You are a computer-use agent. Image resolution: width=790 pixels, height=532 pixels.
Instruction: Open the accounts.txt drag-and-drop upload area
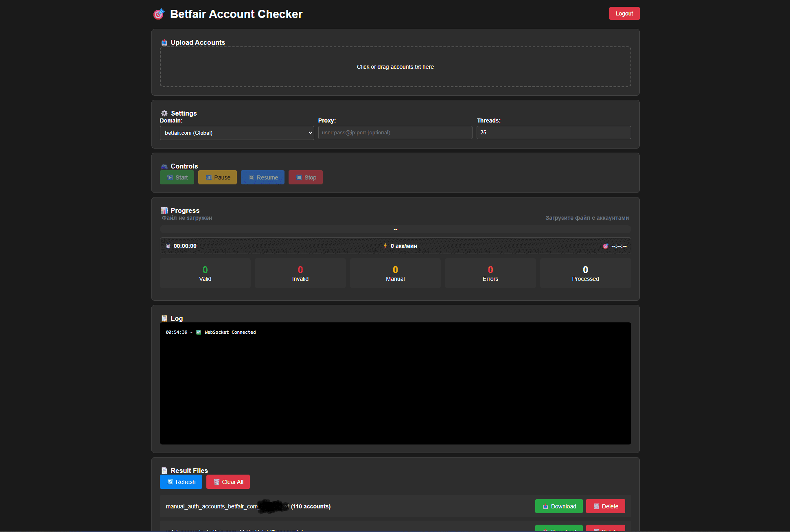point(395,67)
